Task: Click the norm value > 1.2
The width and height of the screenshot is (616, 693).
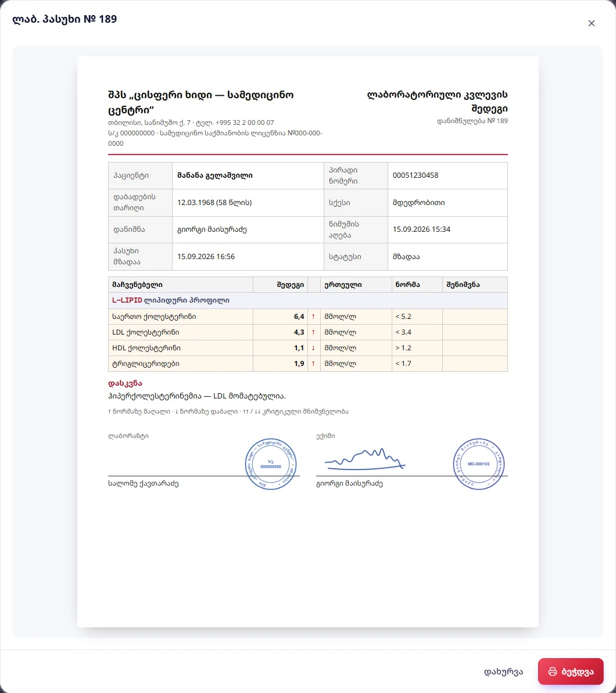Action: 403,348
